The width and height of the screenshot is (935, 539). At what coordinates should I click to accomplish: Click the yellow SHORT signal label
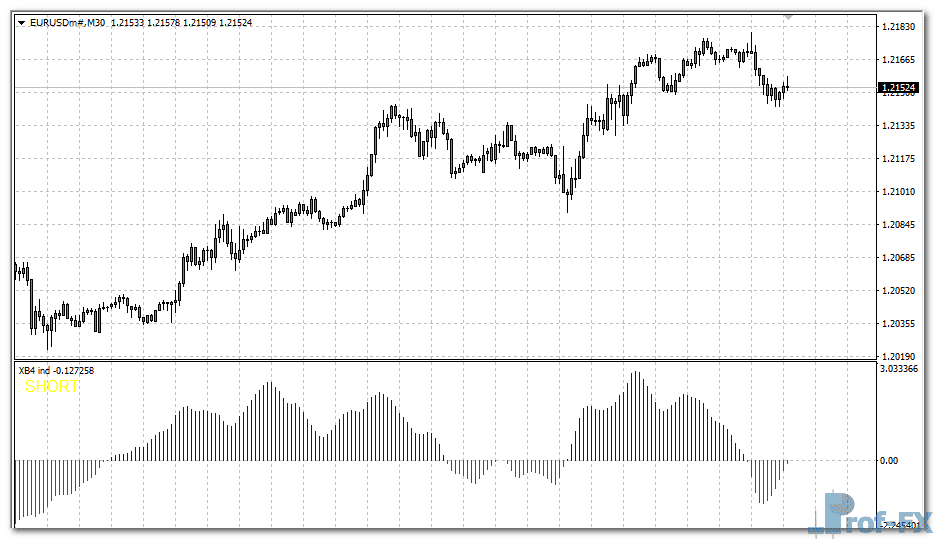pyautogui.click(x=51, y=386)
